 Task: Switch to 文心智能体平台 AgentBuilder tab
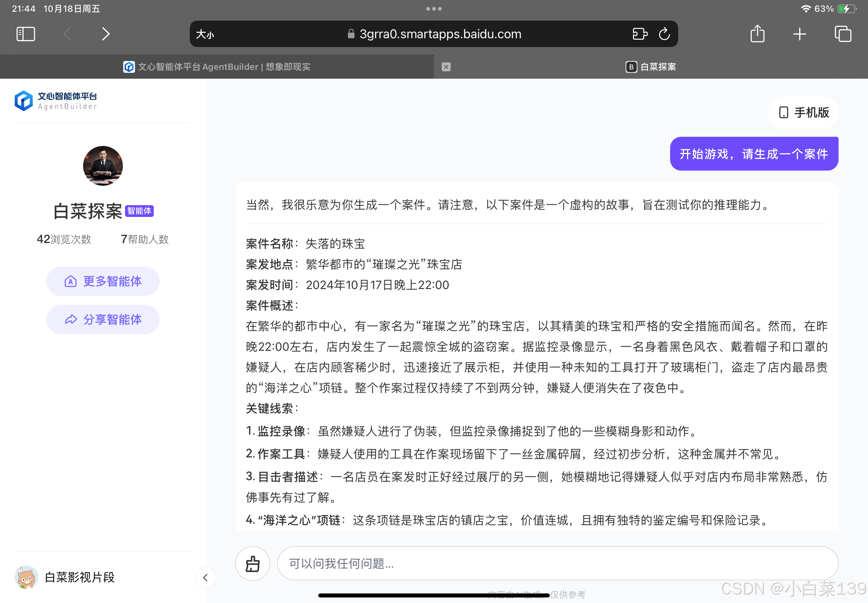click(x=217, y=67)
